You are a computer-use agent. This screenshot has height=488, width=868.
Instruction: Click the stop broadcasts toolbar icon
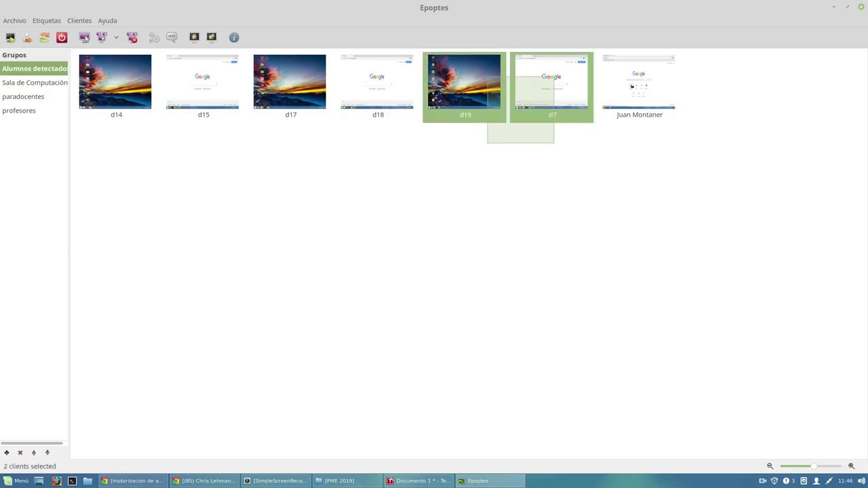132,37
